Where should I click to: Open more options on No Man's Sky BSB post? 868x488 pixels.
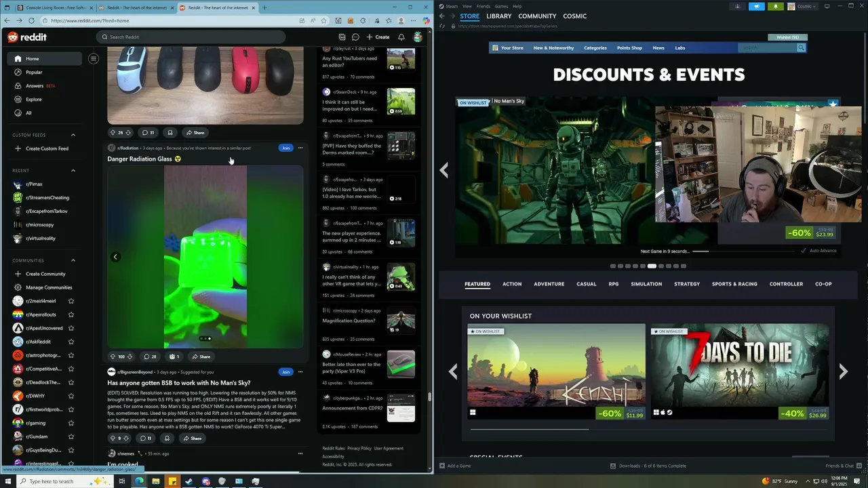click(x=300, y=371)
